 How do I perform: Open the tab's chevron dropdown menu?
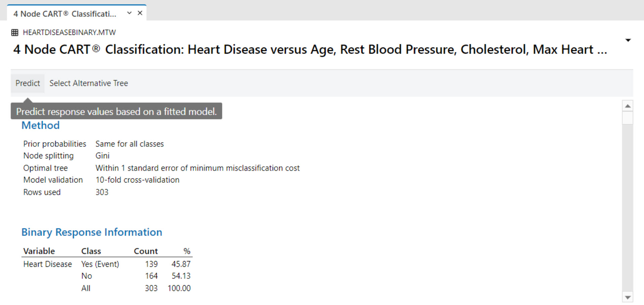[x=129, y=12]
